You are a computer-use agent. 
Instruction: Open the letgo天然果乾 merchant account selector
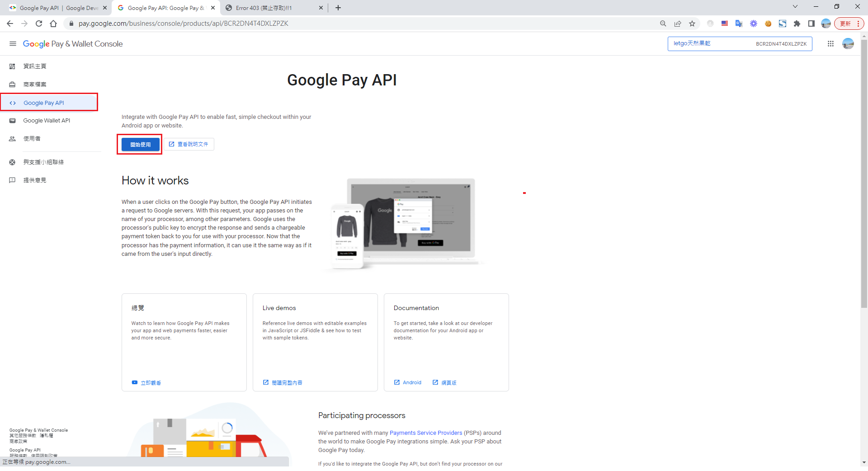(x=740, y=44)
